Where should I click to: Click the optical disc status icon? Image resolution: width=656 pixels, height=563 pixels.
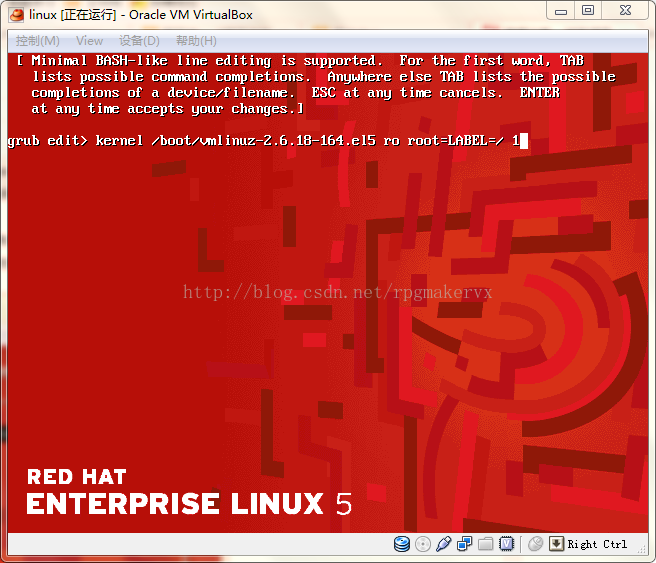click(x=423, y=544)
